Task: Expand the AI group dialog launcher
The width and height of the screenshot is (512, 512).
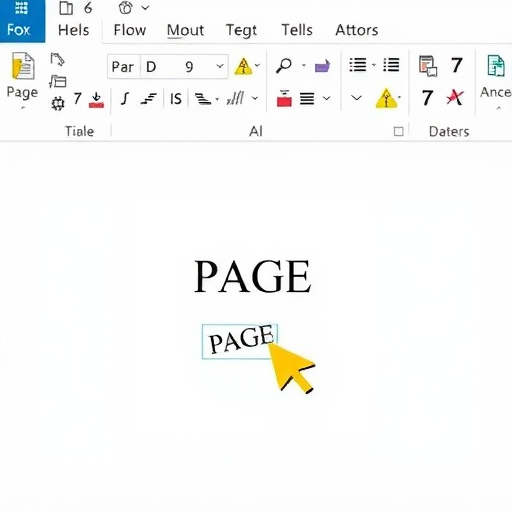Action: 398,131
